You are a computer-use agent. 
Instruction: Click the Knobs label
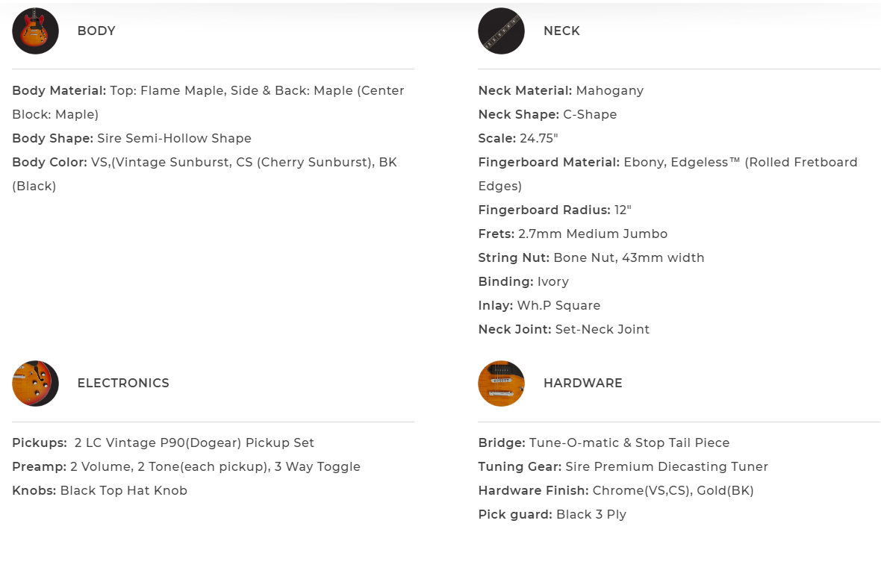coord(34,491)
